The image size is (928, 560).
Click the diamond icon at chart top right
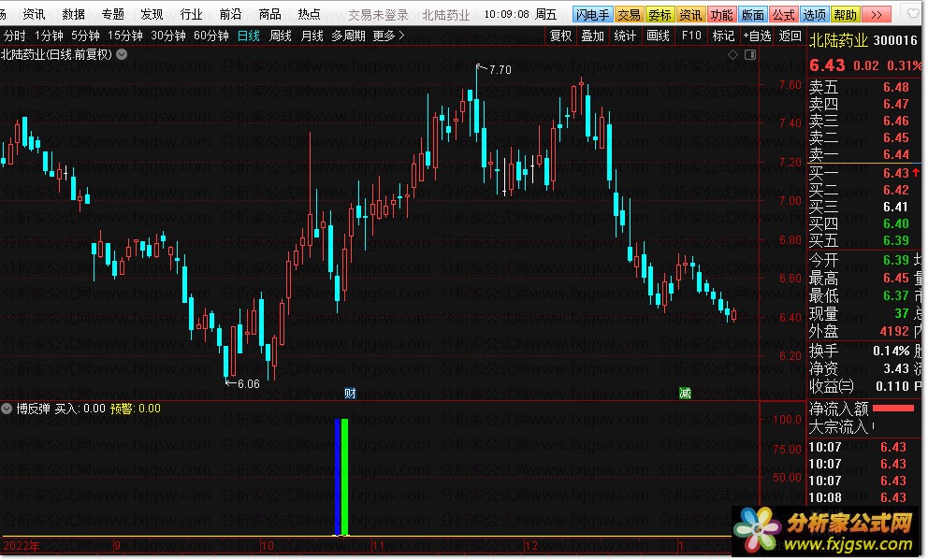[x=733, y=55]
